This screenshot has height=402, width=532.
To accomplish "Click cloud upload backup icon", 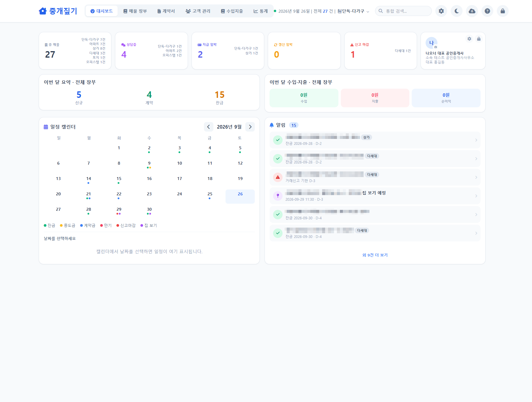I will click(472, 11).
